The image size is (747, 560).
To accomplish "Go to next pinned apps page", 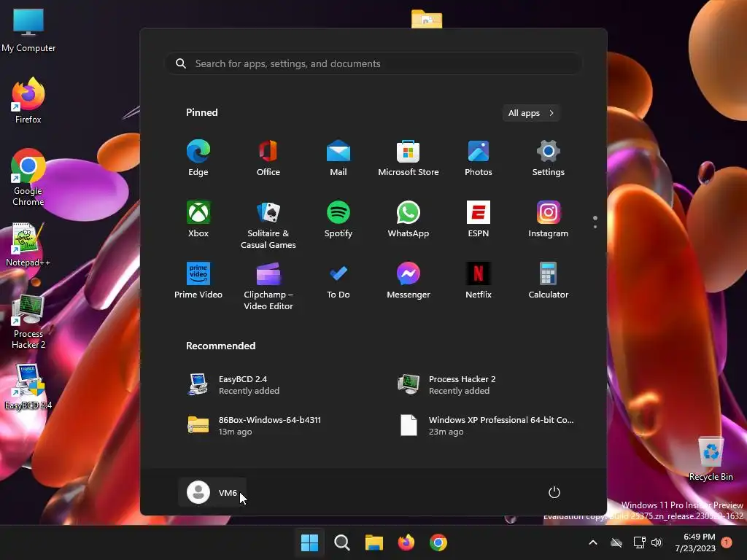I will [595, 226].
